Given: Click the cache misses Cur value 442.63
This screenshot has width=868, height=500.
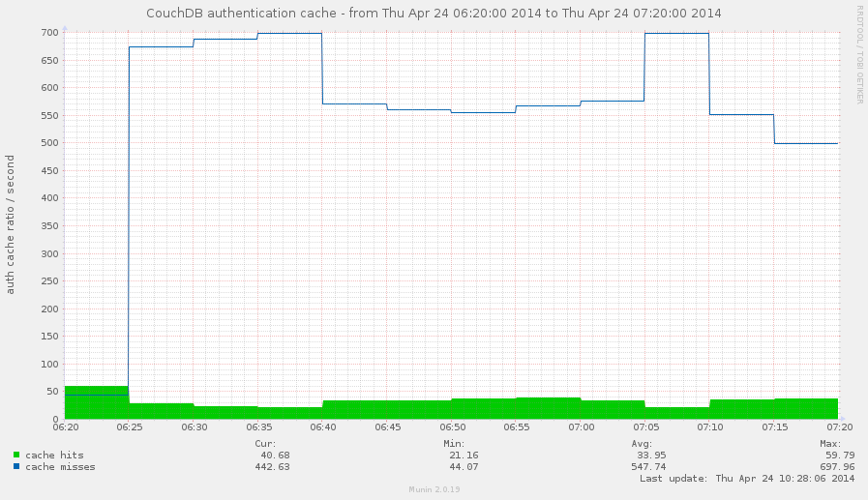Looking at the screenshot, I should (x=272, y=467).
